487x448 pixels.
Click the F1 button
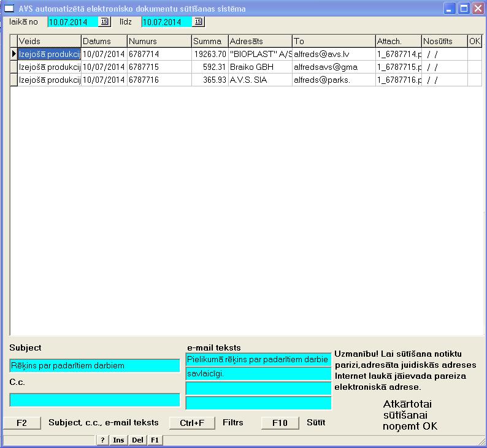click(155, 440)
